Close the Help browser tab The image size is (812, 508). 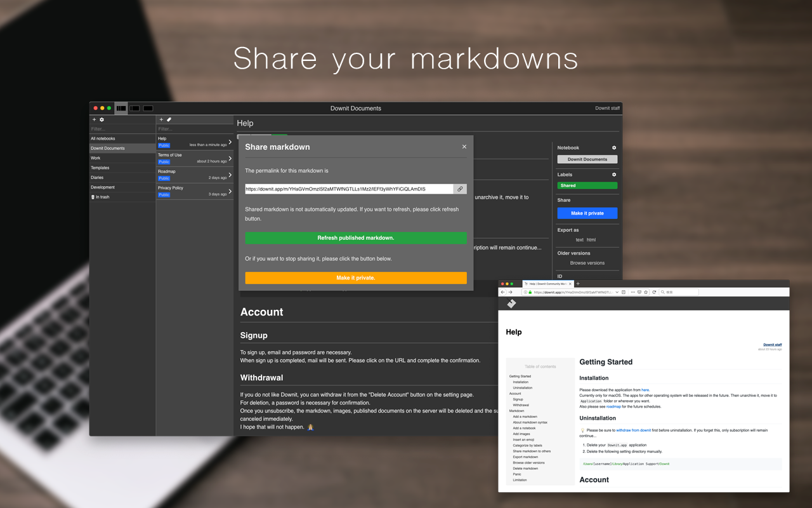click(570, 283)
